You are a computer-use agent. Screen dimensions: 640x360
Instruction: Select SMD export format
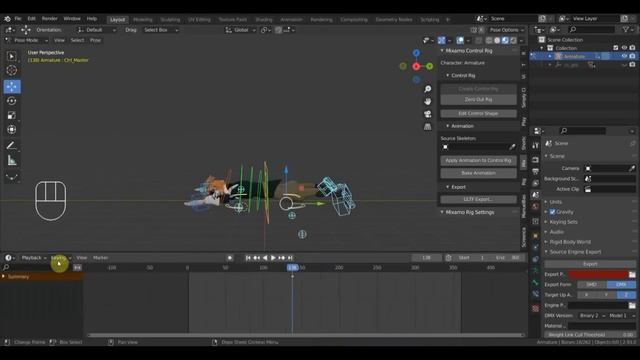[x=591, y=284]
